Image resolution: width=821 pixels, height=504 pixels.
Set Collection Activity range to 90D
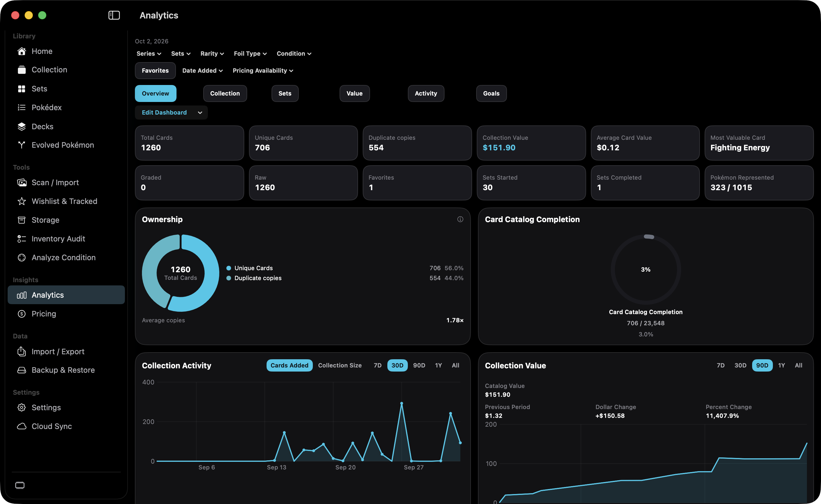click(x=419, y=365)
